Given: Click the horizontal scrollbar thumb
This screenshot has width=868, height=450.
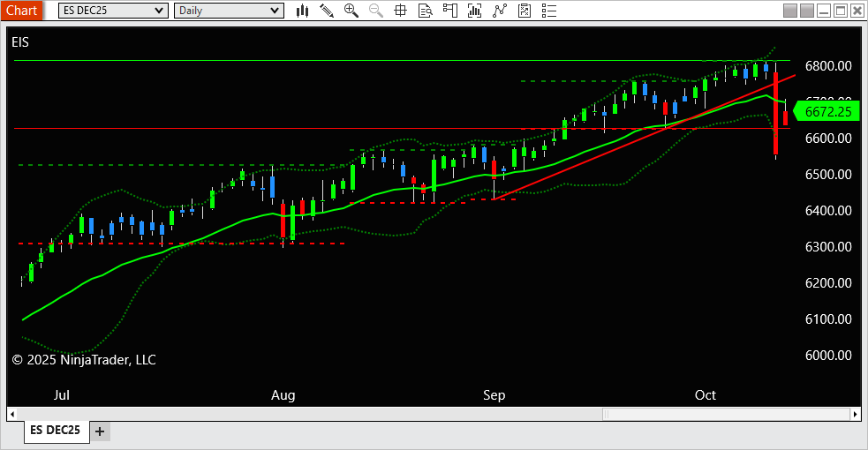Looking at the screenshot, I should click(726, 414).
